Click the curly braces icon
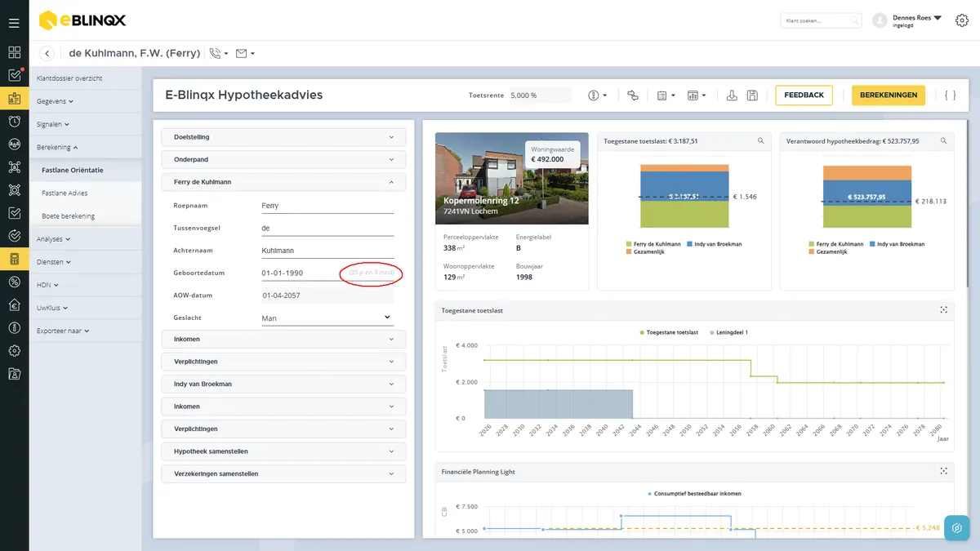The image size is (980, 551). pos(950,96)
